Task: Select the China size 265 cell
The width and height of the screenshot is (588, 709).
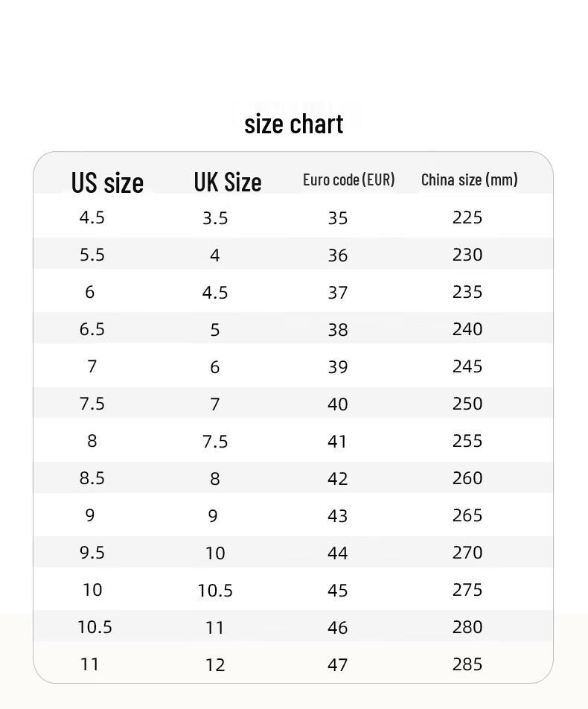Action: click(x=467, y=515)
